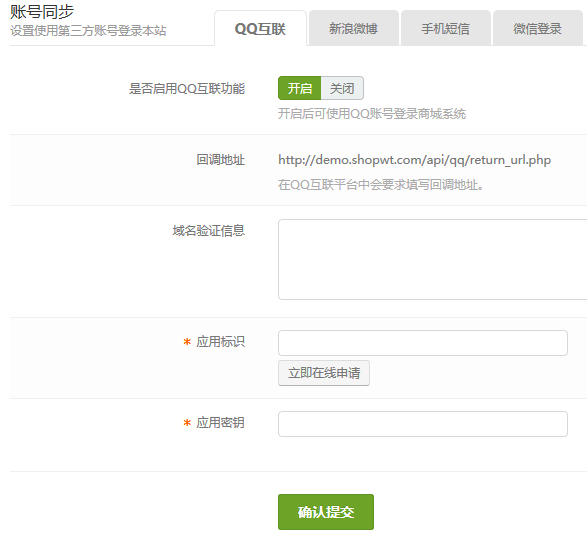This screenshot has width=587, height=534.
Task: Click the orange asterisk beside 应用密钥
Action: coord(187,423)
